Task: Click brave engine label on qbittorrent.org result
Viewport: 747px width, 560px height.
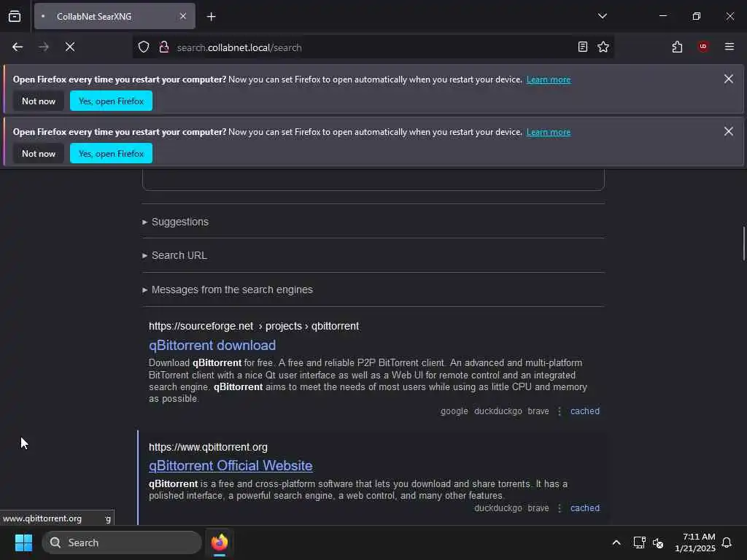Action: click(538, 508)
